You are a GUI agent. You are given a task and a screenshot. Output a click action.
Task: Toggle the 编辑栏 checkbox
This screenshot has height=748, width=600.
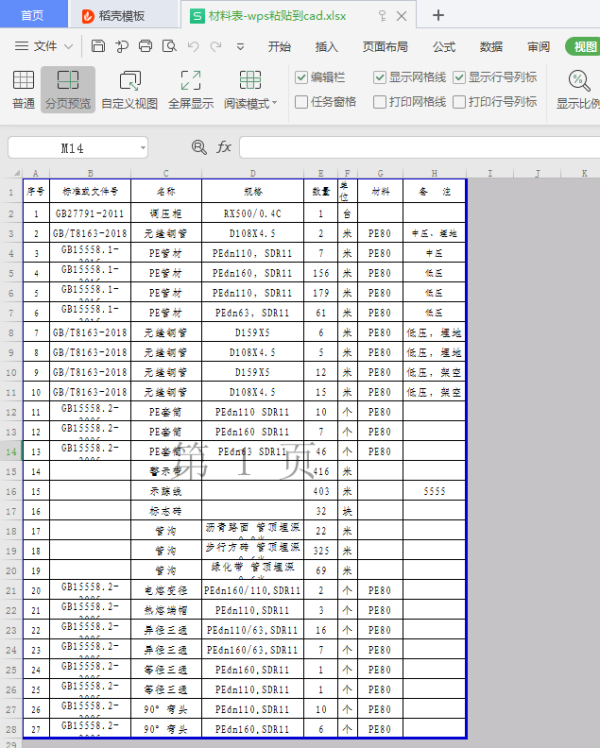point(301,77)
